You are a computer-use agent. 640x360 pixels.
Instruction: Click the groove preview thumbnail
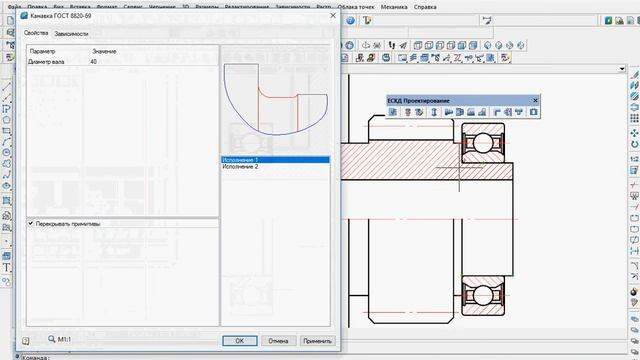coord(276,99)
